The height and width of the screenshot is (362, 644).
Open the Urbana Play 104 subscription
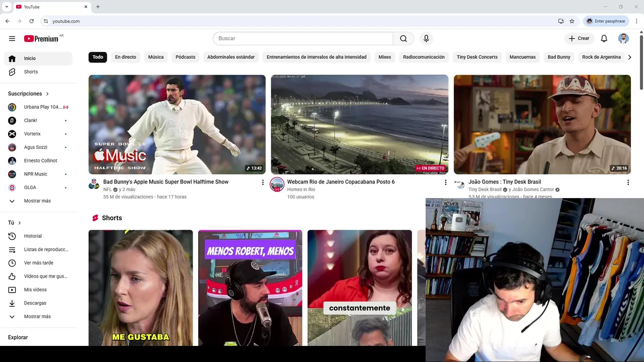pyautogui.click(x=38, y=107)
